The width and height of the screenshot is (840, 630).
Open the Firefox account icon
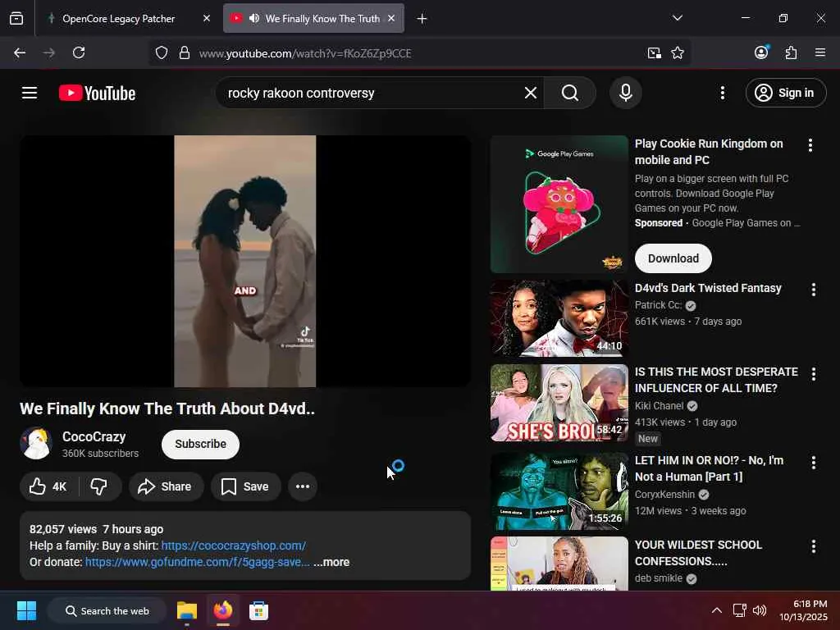pos(761,52)
